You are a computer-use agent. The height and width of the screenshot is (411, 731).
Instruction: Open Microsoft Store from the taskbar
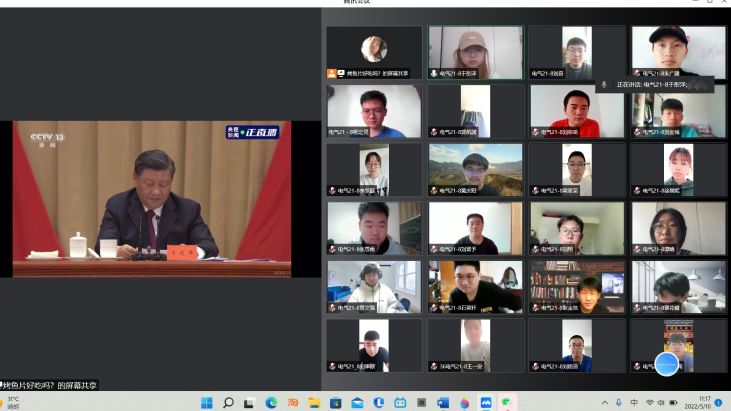pos(336,403)
